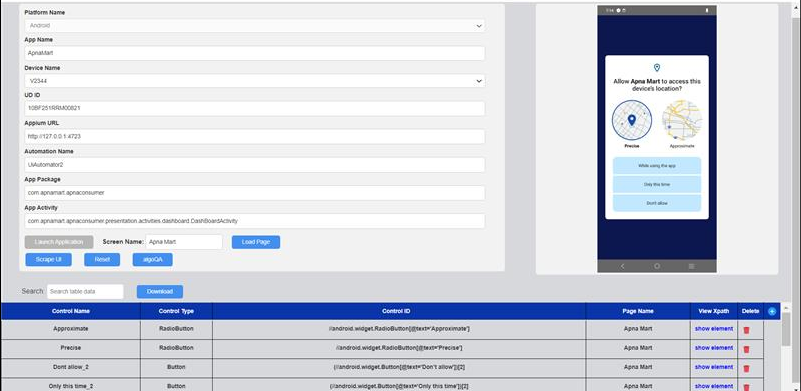801x391 pixels.
Task: Click the Download button
Action: (160, 291)
